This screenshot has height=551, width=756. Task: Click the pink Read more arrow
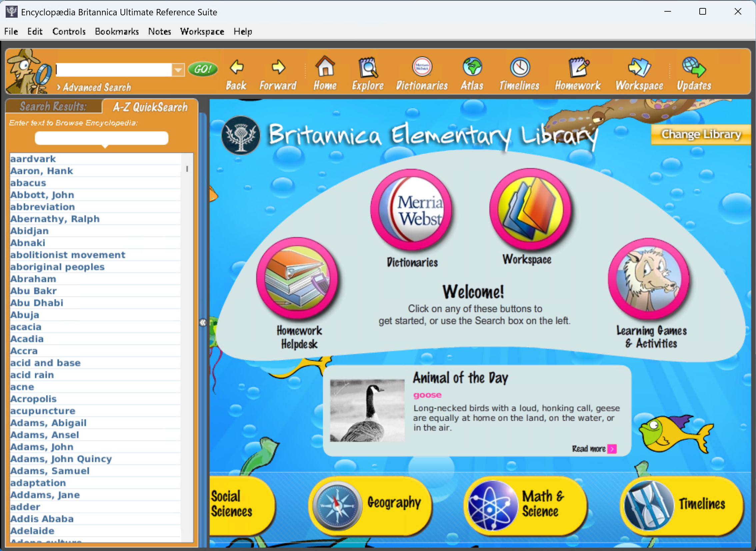click(612, 449)
